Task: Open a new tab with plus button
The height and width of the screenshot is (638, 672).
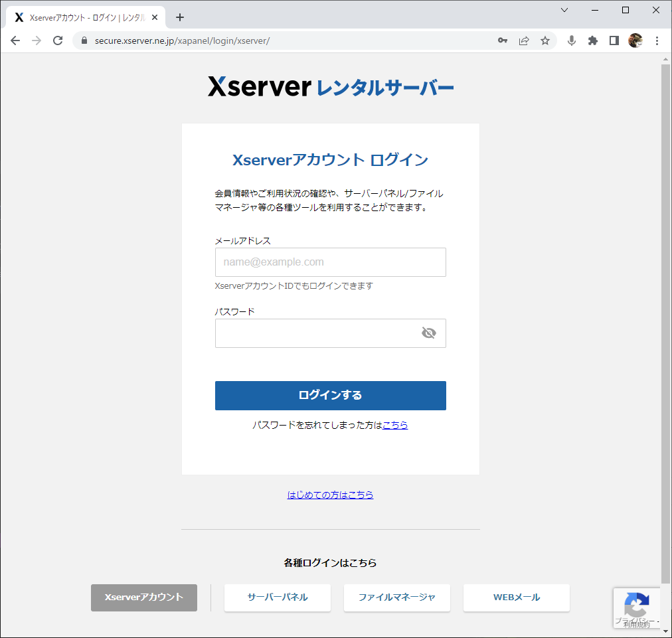Action: pyautogui.click(x=180, y=17)
